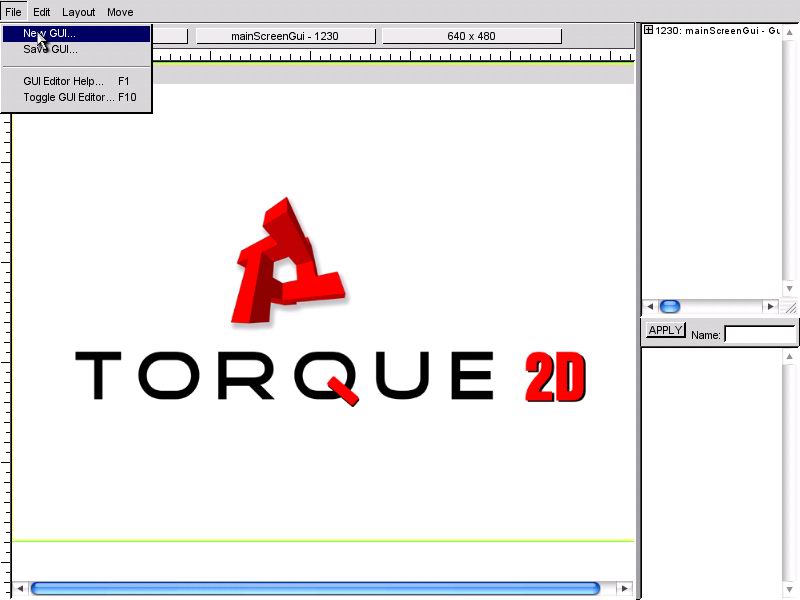This screenshot has height=600, width=800.
Task: Click the tree panel resize grip icon
Action: pos(790,307)
